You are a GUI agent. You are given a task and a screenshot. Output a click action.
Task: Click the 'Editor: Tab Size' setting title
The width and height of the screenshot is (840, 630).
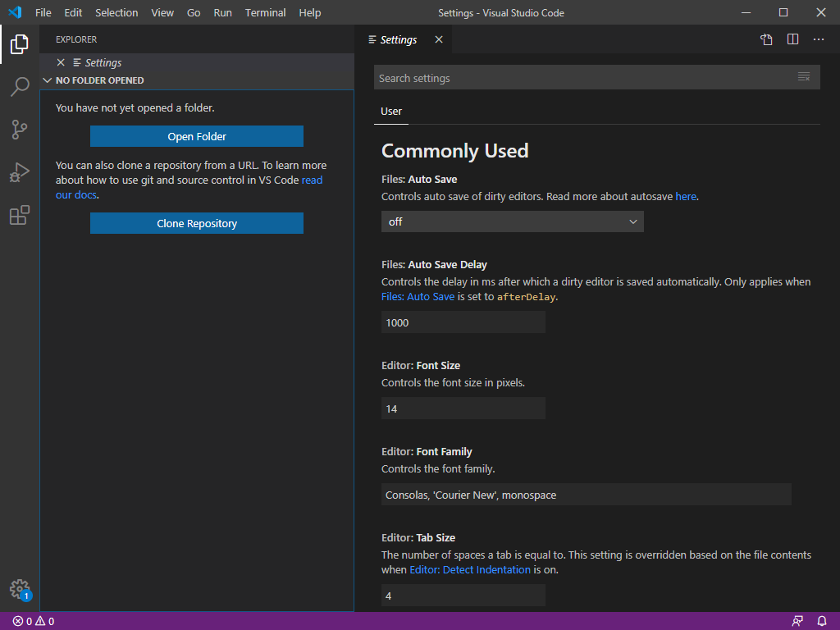click(418, 538)
